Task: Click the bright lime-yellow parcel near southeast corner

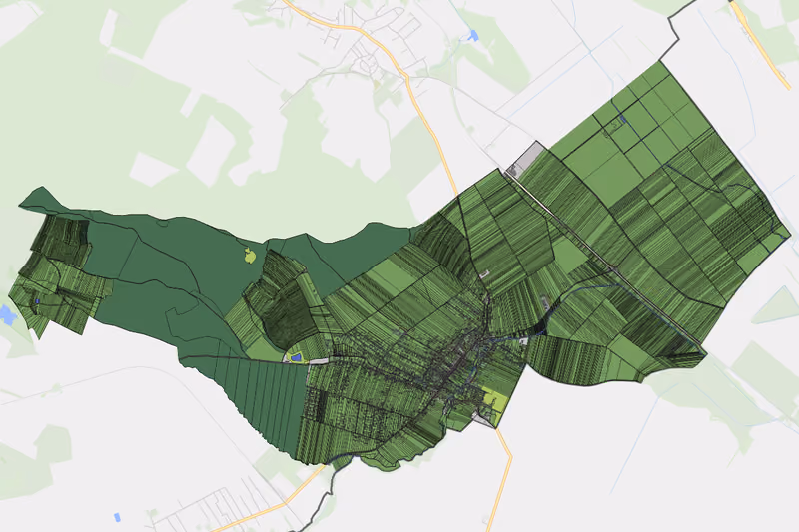Action: pyautogui.click(x=494, y=400)
